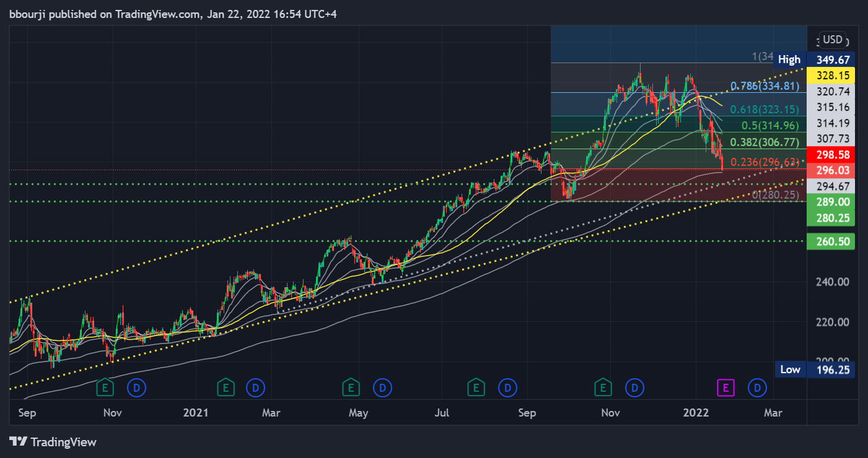Click the 315.16 price axis label
868x458 pixels.
(x=831, y=107)
